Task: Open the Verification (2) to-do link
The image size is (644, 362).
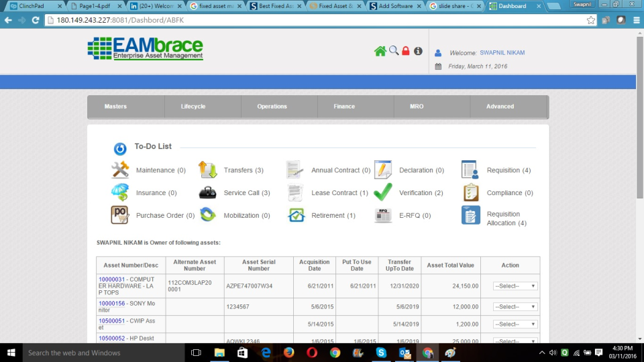Action: pyautogui.click(x=421, y=192)
